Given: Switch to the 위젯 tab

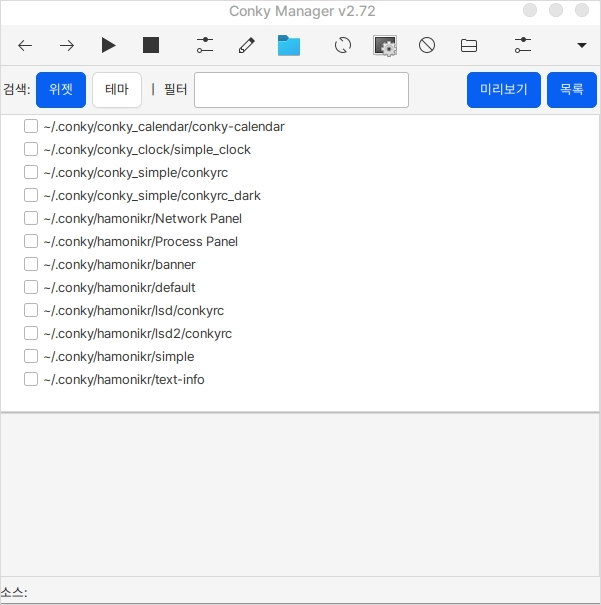Looking at the screenshot, I should point(61,90).
